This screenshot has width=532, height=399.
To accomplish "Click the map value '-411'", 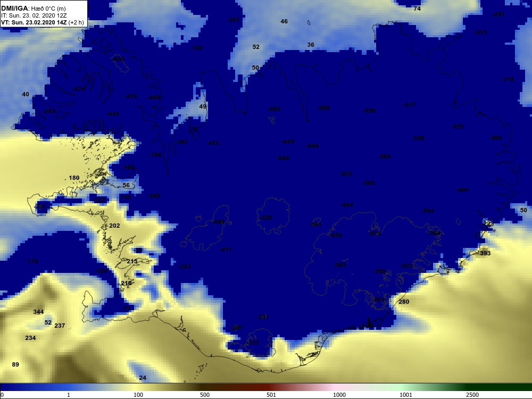I will point(225,250).
